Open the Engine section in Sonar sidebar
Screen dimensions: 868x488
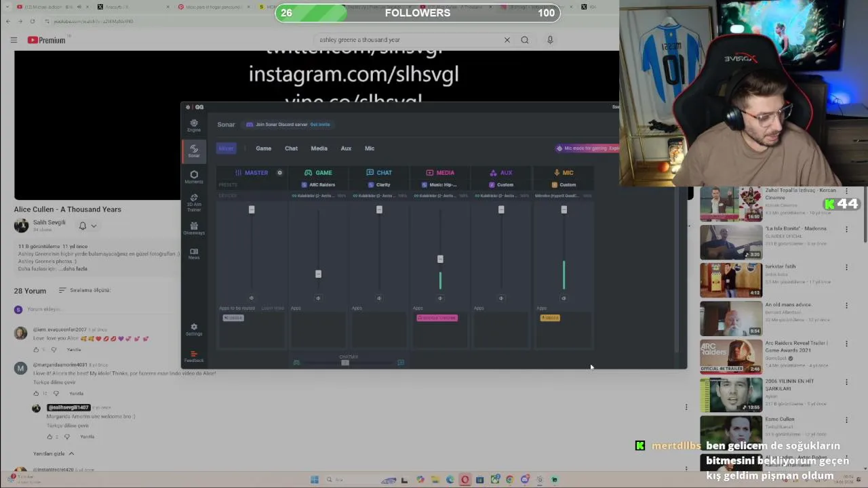click(194, 125)
